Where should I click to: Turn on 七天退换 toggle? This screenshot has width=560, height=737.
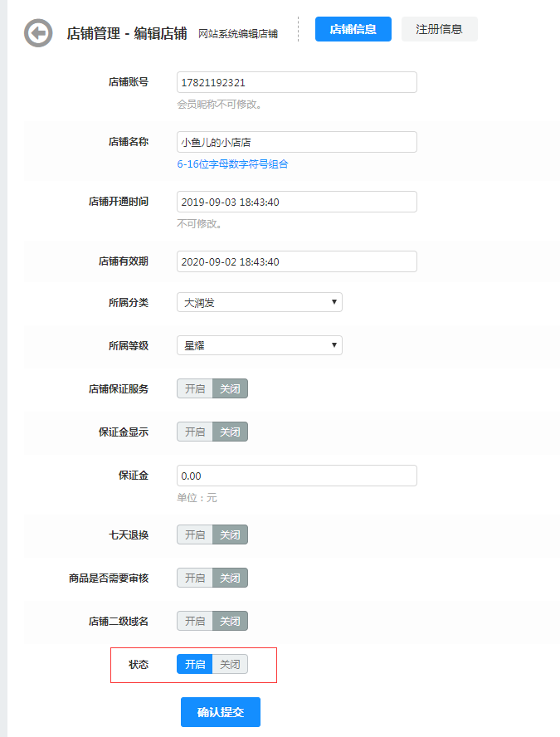pyautogui.click(x=195, y=534)
